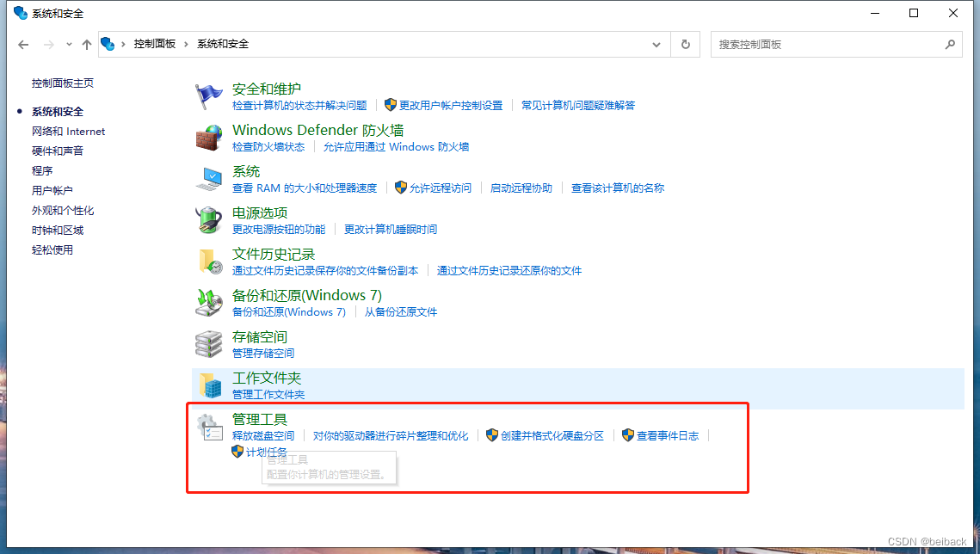Click the search magnifier icon
Screen dimensions: 980x554
(x=950, y=45)
